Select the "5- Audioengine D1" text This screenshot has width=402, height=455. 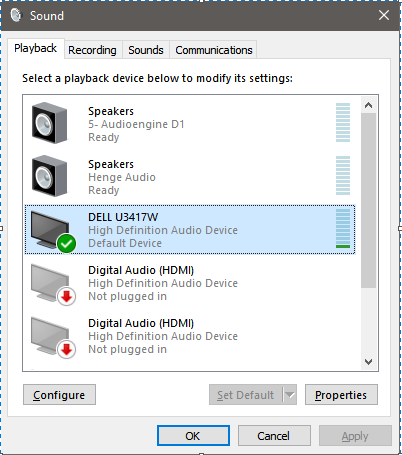click(136, 124)
